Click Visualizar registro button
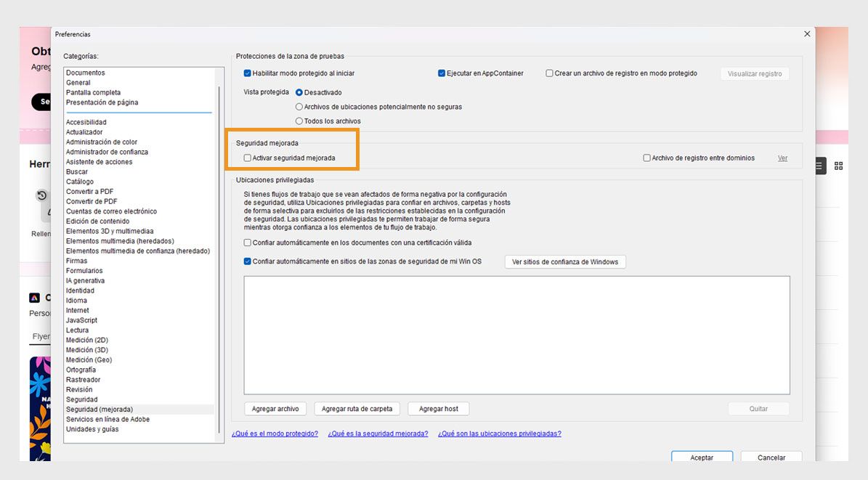Screen dimensions: 868x480 point(755,73)
